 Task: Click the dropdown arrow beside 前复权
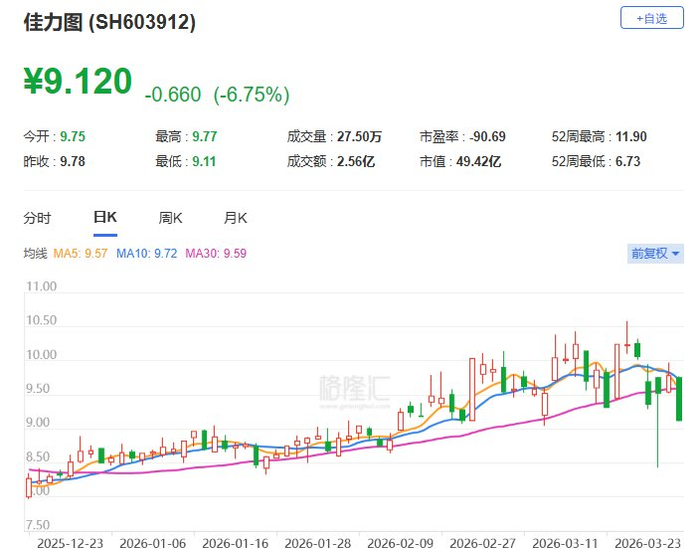pyautogui.click(x=675, y=254)
